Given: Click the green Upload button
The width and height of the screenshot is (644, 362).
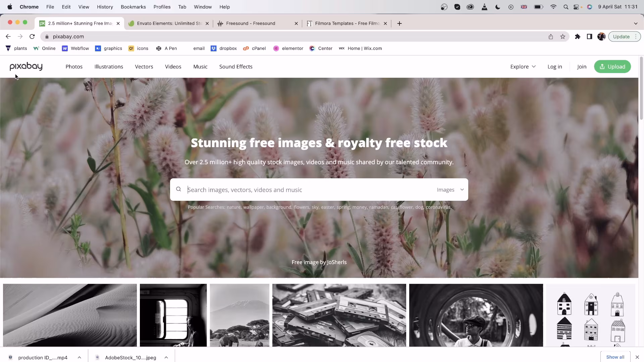Looking at the screenshot, I should pos(612,67).
